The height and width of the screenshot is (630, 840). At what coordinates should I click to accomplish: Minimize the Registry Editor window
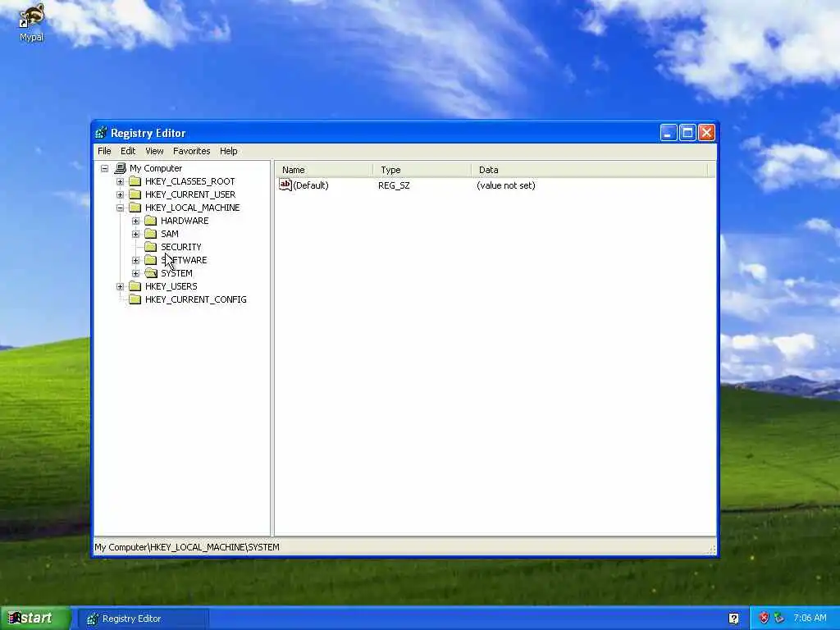tap(668, 132)
